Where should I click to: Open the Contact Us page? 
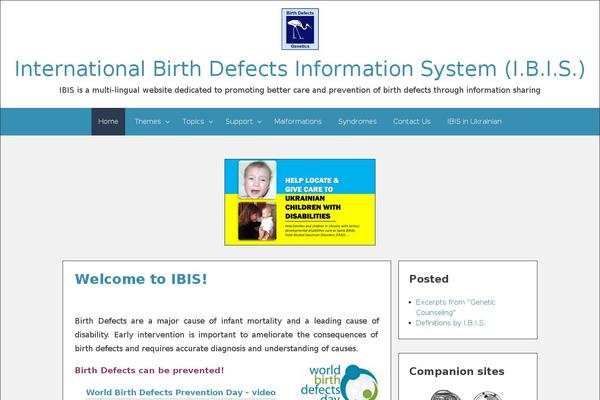pyautogui.click(x=412, y=121)
